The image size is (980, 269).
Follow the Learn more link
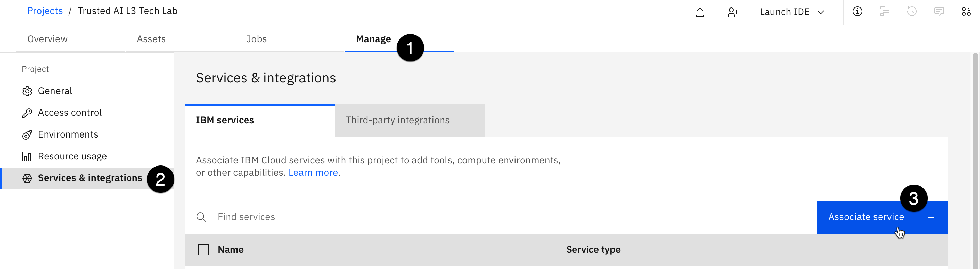pyautogui.click(x=313, y=173)
